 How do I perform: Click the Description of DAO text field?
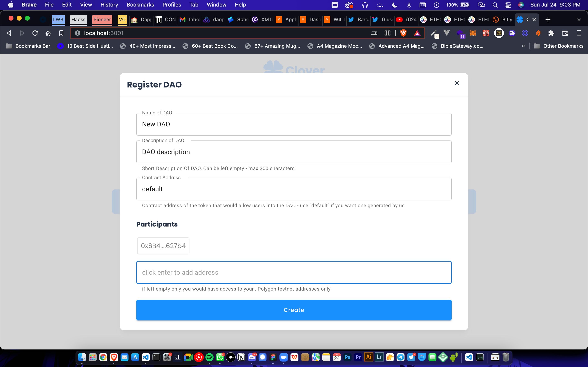294,152
